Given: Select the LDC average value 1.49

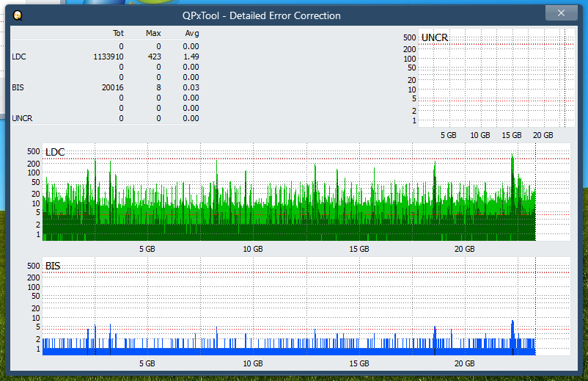Looking at the screenshot, I should [x=191, y=57].
